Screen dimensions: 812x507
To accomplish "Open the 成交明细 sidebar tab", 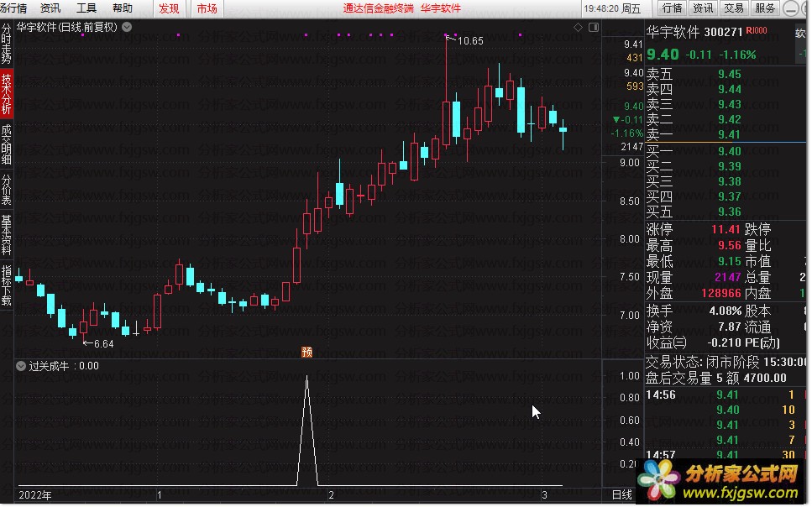I will pos(6,144).
